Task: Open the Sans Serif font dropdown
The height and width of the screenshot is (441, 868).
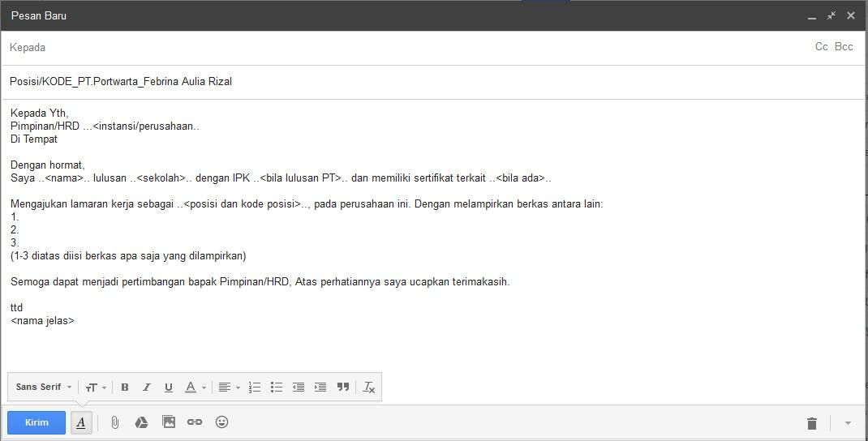Action: coord(44,387)
